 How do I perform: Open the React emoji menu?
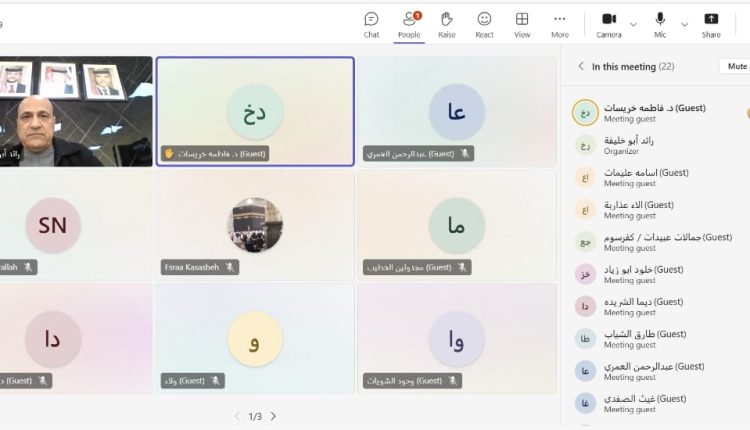click(x=484, y=24)
